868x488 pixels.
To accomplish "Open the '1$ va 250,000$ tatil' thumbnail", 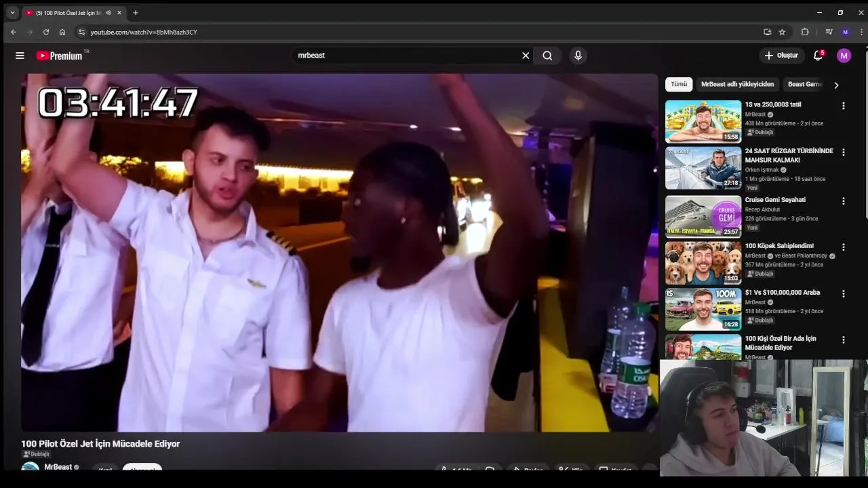I will click(703, 121).
